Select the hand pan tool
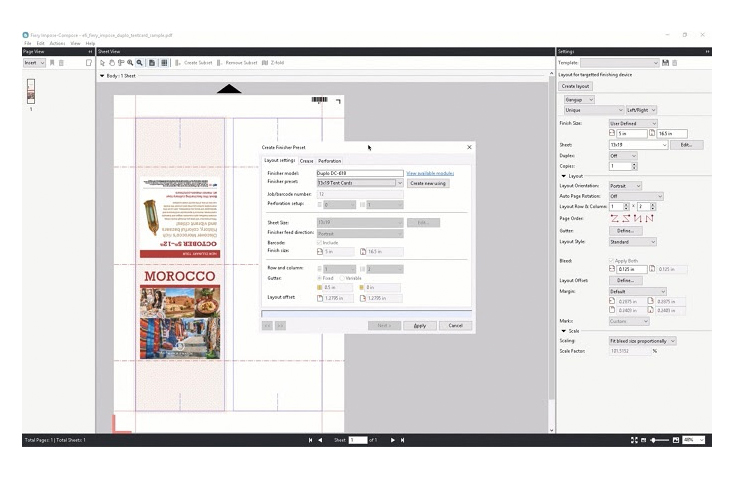The height and width of the screenshot is (485, 735). click(x=110, y=62)
